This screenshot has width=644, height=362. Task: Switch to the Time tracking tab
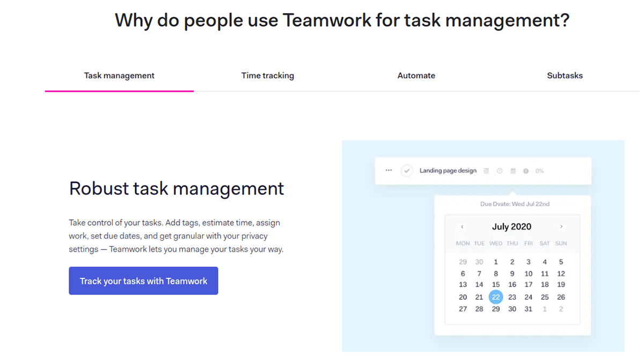[267, 76]
